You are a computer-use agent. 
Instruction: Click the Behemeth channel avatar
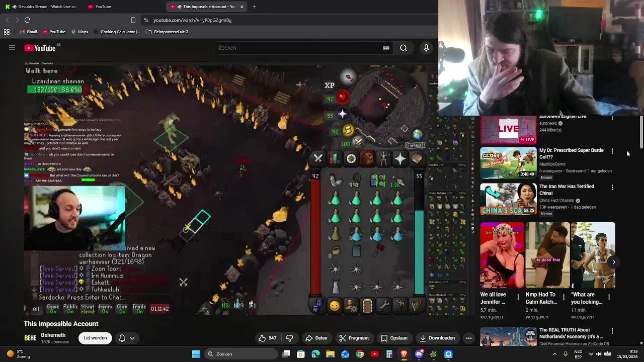30,338
